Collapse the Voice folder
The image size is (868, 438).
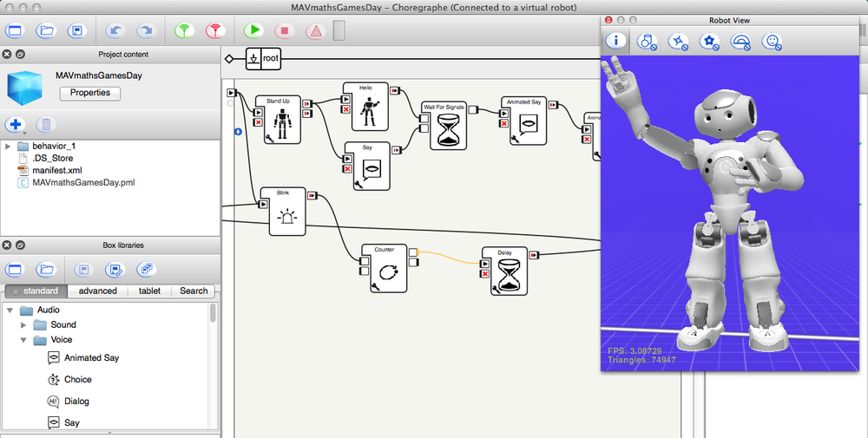click(x=24, y=340)
